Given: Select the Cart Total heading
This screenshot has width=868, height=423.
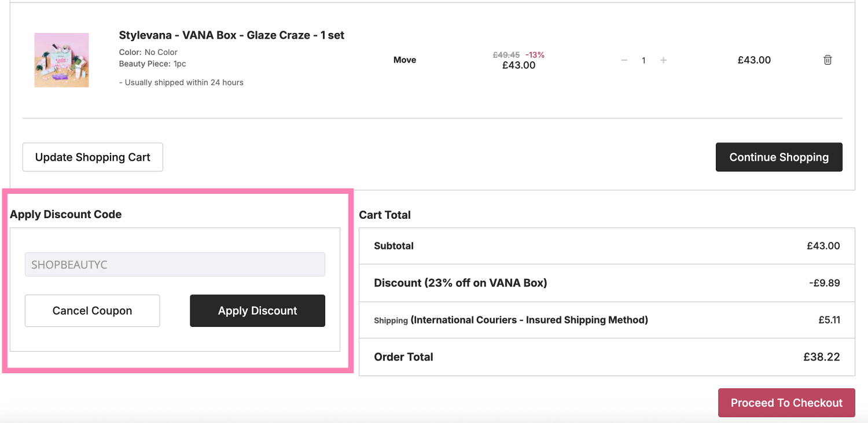Looking at the screenshot, I should tap(385, 215).
